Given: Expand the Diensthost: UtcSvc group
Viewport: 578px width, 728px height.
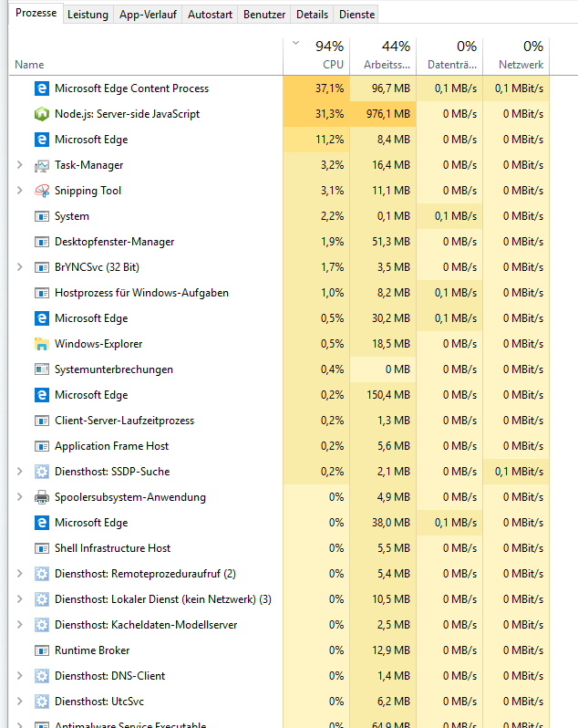Looking at the screenshot, I should tap(19, 701).
